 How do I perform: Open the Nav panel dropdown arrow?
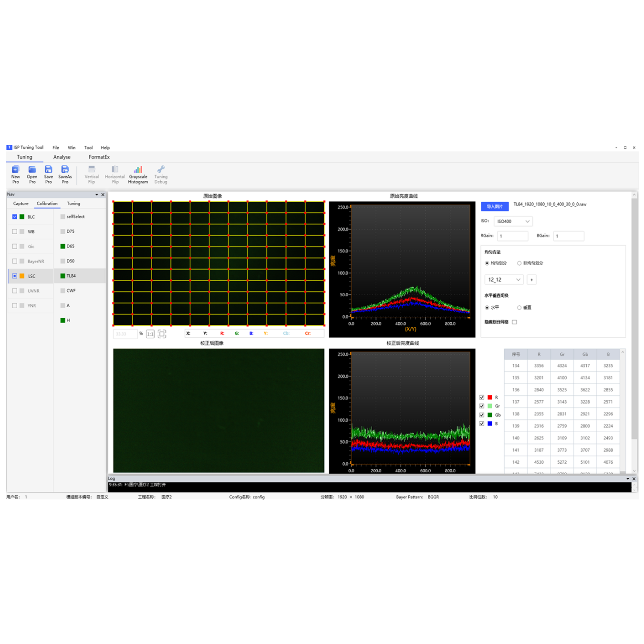point(97,195)
